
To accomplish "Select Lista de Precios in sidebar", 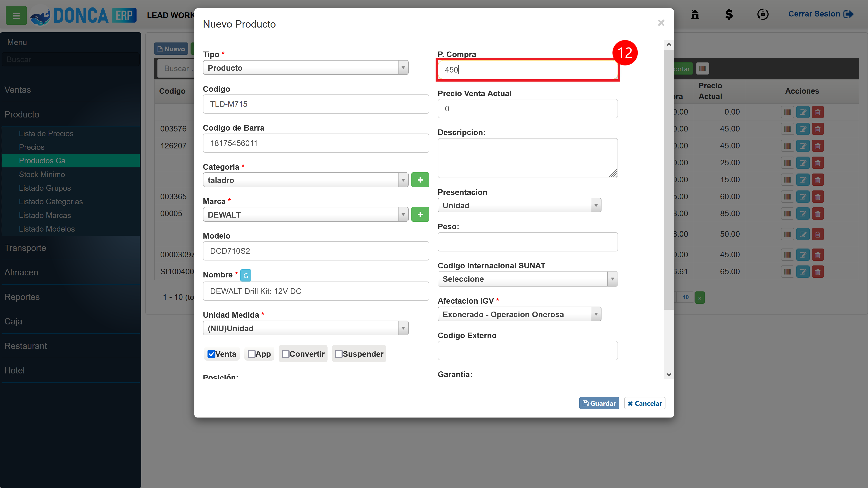I will click(46, 134).
